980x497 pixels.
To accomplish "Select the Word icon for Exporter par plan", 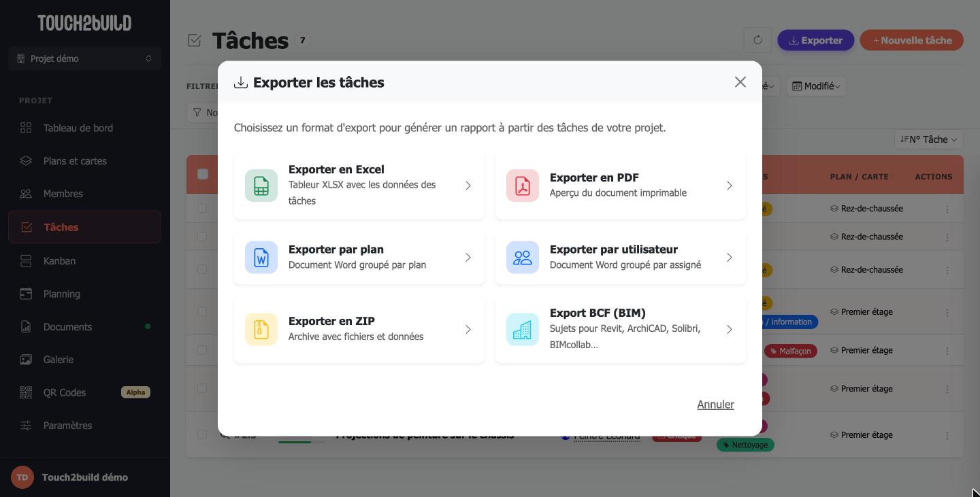I will [261, 258].
